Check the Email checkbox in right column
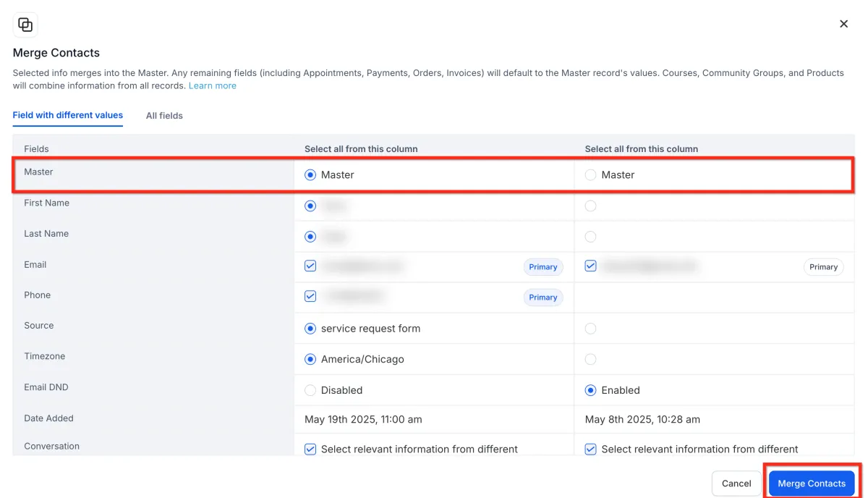Image resolution: width=868 pixels, height=498 pixels. click(590, 266)
